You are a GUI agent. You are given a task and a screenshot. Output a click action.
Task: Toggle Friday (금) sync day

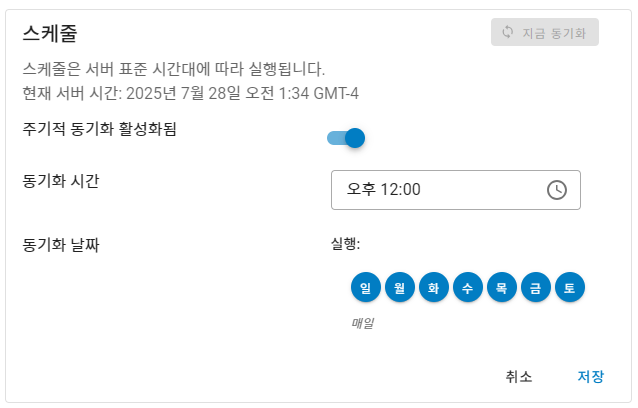tap(535, 288)
